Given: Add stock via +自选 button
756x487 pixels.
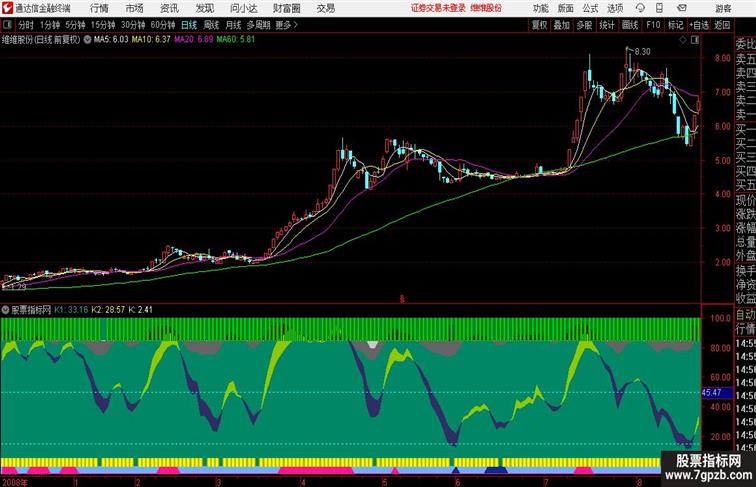Looking at the screenshot, I should 699,25.
